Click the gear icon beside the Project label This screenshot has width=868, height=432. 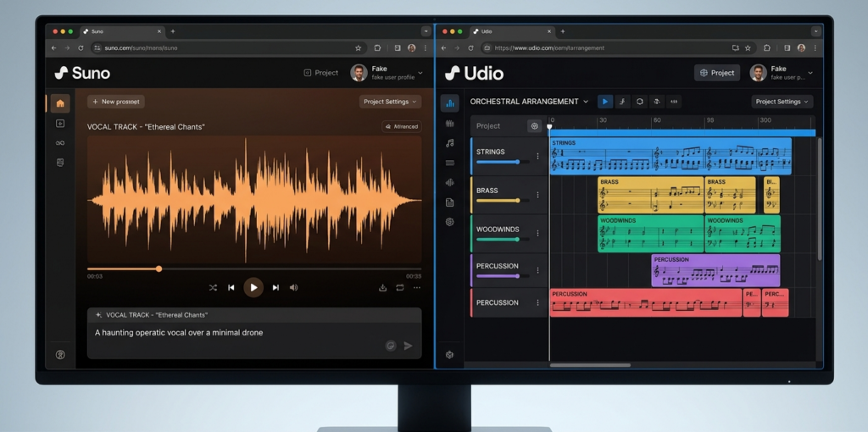534,126
